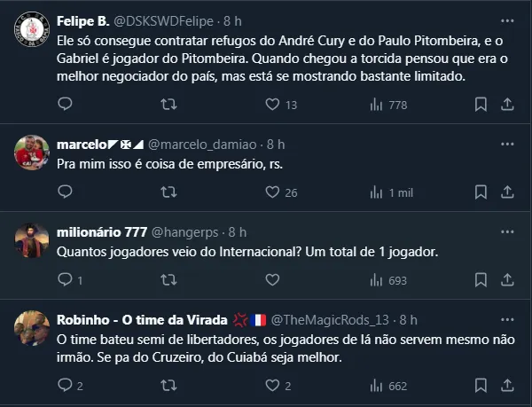Image resolution: width=532 pixels, height=407 pixels.
Task: Share marcelo's tweet
Action: (508, 192)
